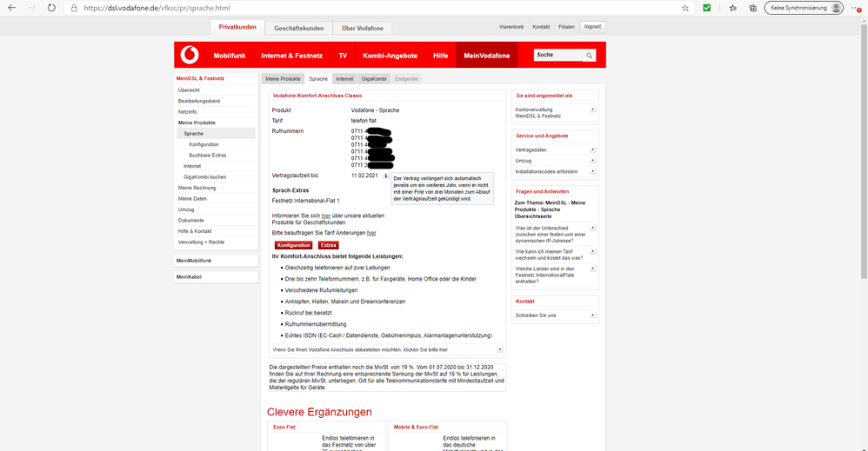Open GigaKombi buchen in the sidebar

[204, 177]
